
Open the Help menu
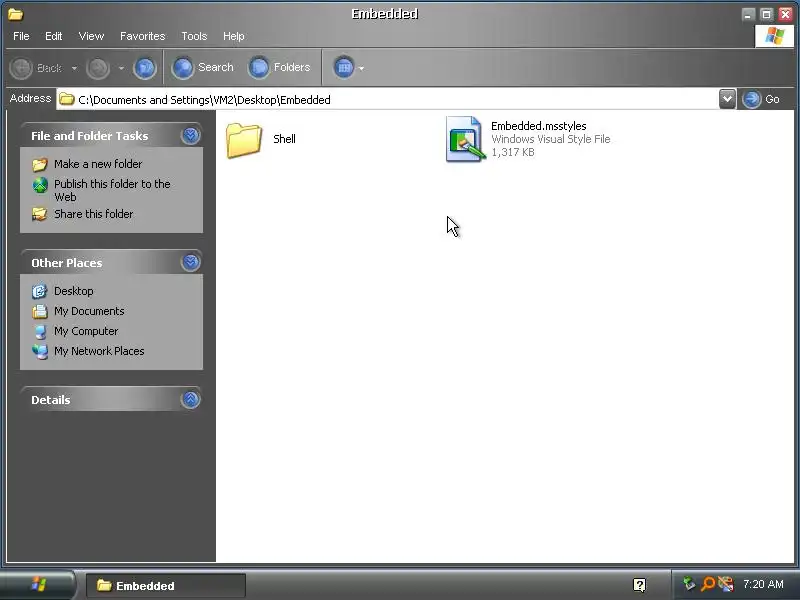[x=233, y=36]
